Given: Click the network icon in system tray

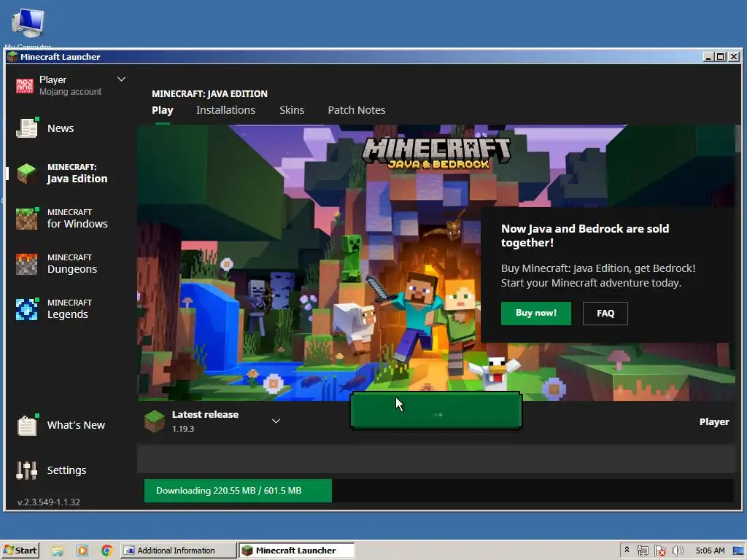Looking at the screenshot, I should tap(643, 551).
